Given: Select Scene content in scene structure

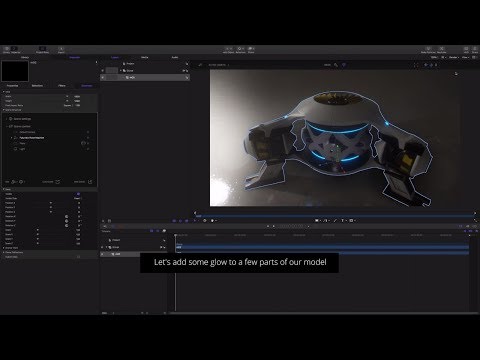Looking at the screenshot, I should click(x=22, y=126).
